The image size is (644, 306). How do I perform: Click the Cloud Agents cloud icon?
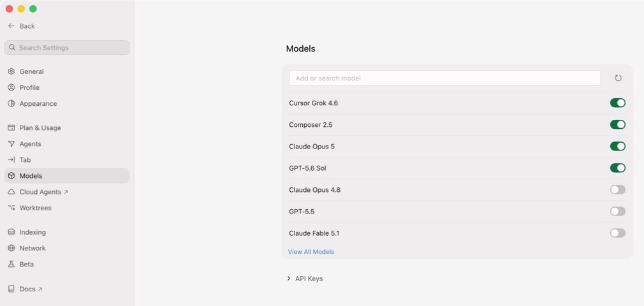(11, 192)
